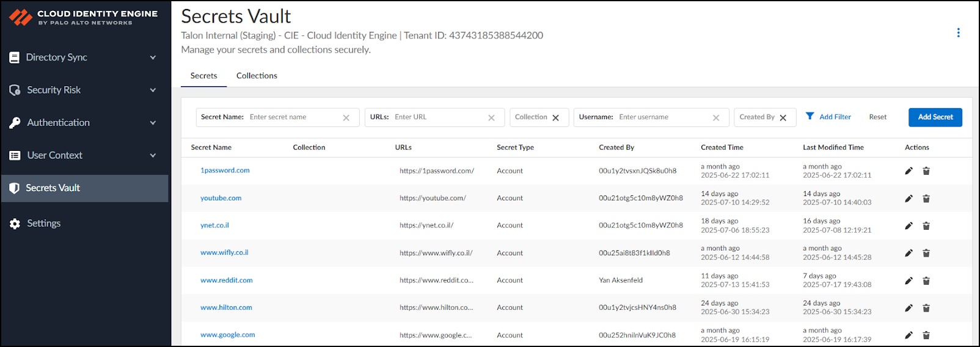Click edit pencil for www.reddit.com row
980x347 pixels.
[x=909, y=281]
